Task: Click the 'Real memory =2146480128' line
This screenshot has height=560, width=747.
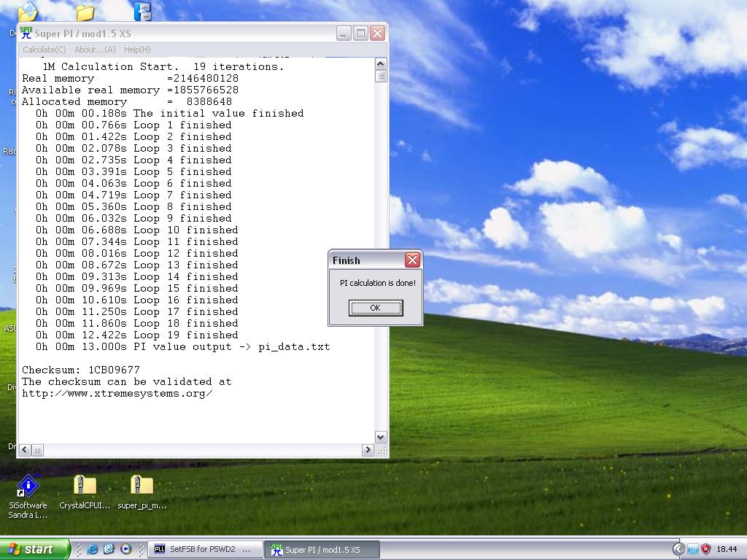Action: (130, 79)
